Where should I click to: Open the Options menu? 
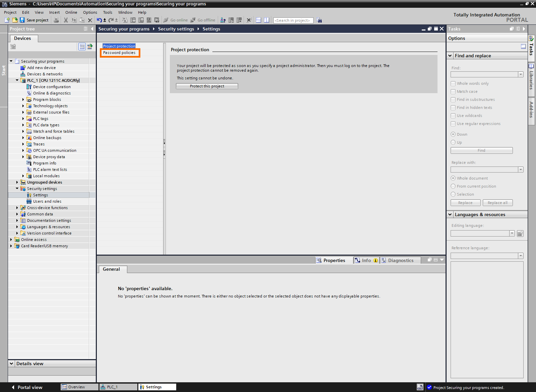(x=90, y=12)
